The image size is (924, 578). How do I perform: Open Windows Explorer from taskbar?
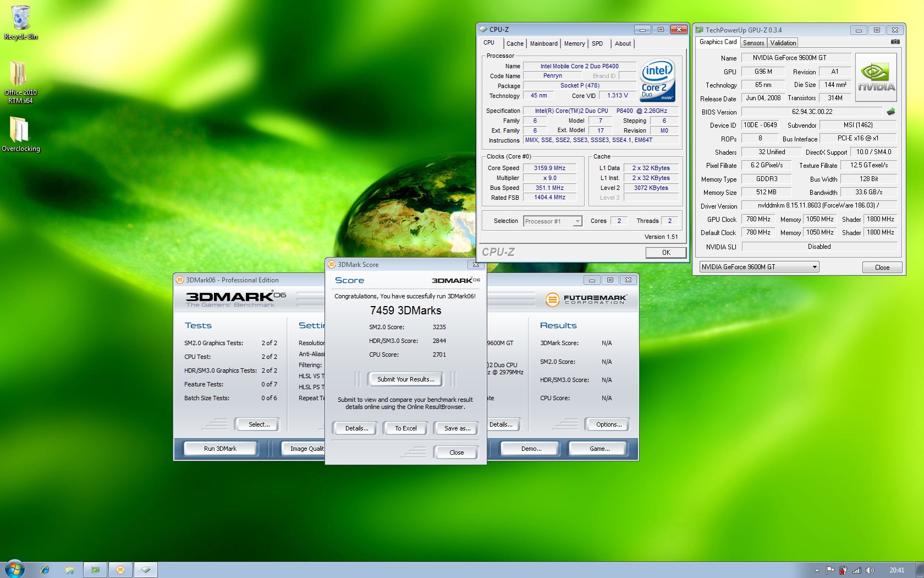tap(69, 570)
